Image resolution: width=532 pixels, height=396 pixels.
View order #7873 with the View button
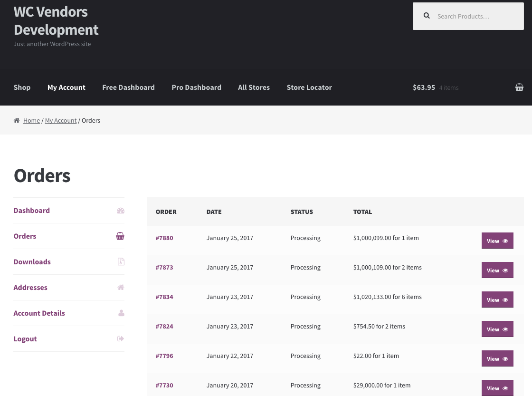point(497,270)
